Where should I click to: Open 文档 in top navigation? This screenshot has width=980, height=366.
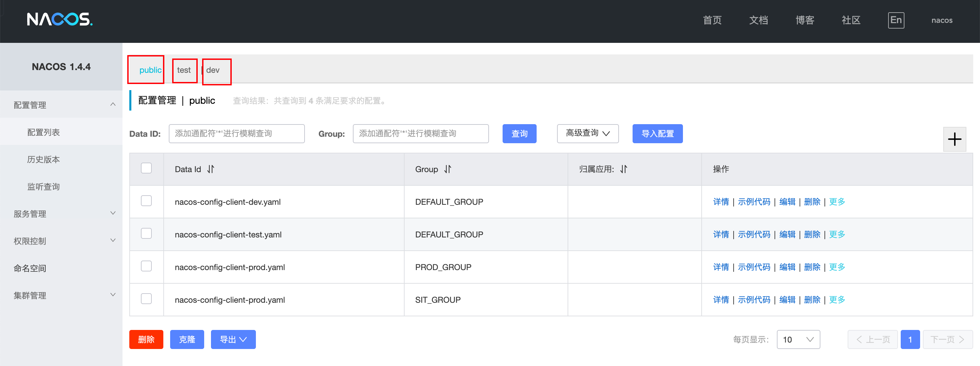[758, 20]
